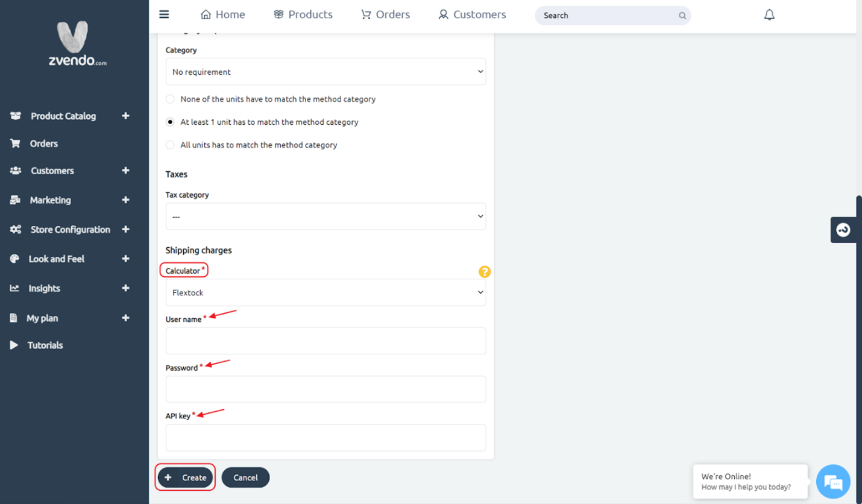Screen dimensions: 862x504
Task: Click the Tutorials play icon
Action: [x=14, y=345]
